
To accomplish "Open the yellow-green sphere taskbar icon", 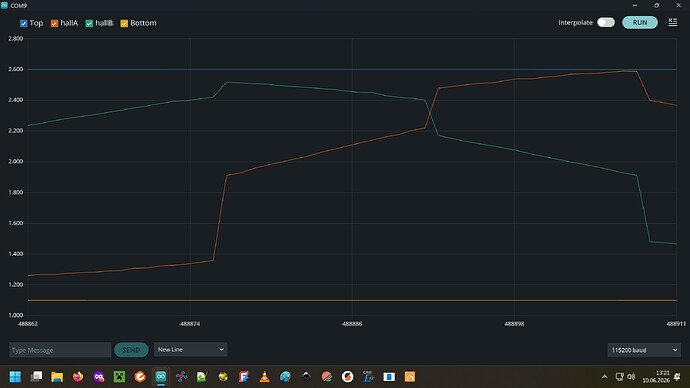I will (x=223, y=377).
